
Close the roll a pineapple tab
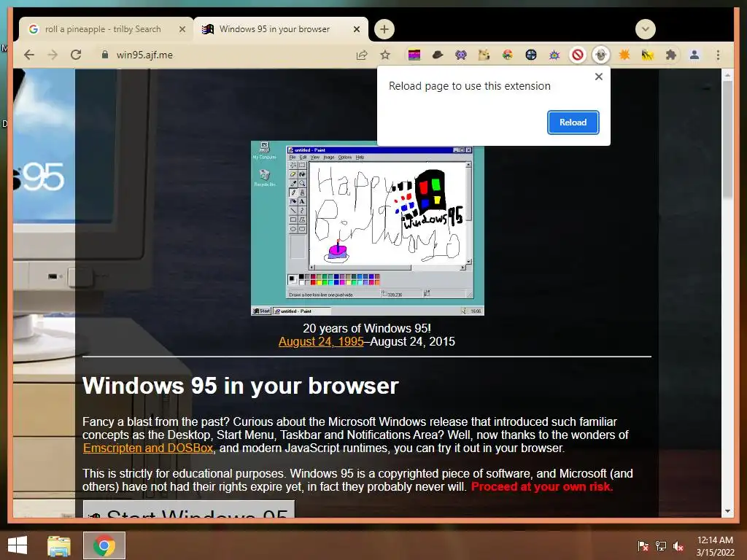(x=182, y=29)
